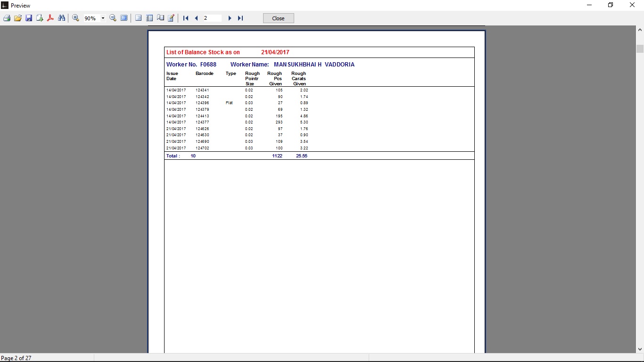Click the report outline icon
This screenshot has height=362, width=644.
(x=139, y=18)
